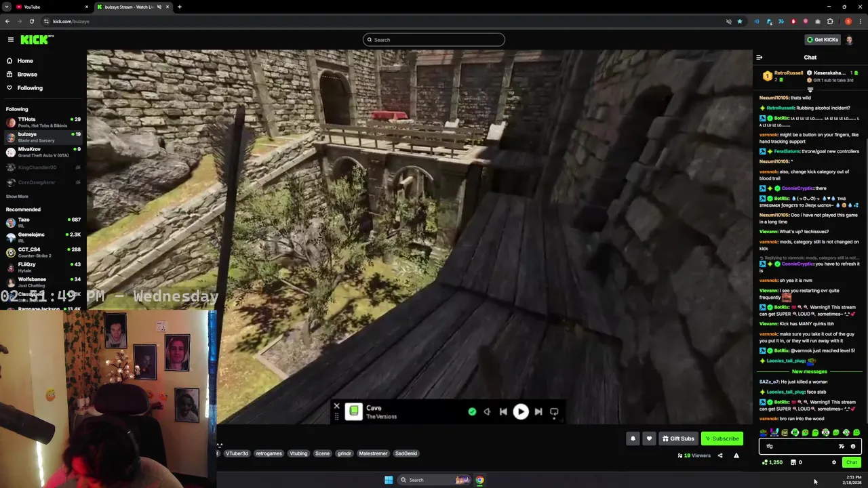Toggle stream notifications bell
This screenshot has height=488, width=868.
[x=633, y=439]
